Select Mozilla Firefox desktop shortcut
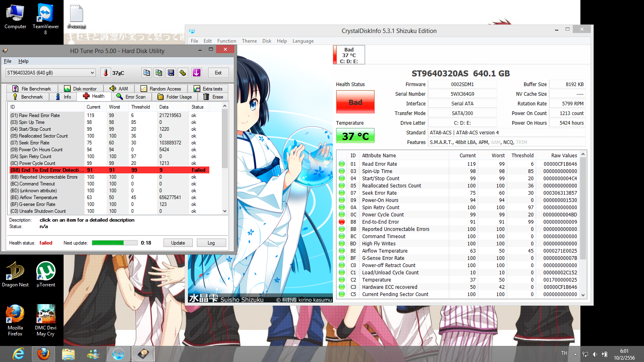The height and width of the screenshot is (362, 644). [15, 320]
